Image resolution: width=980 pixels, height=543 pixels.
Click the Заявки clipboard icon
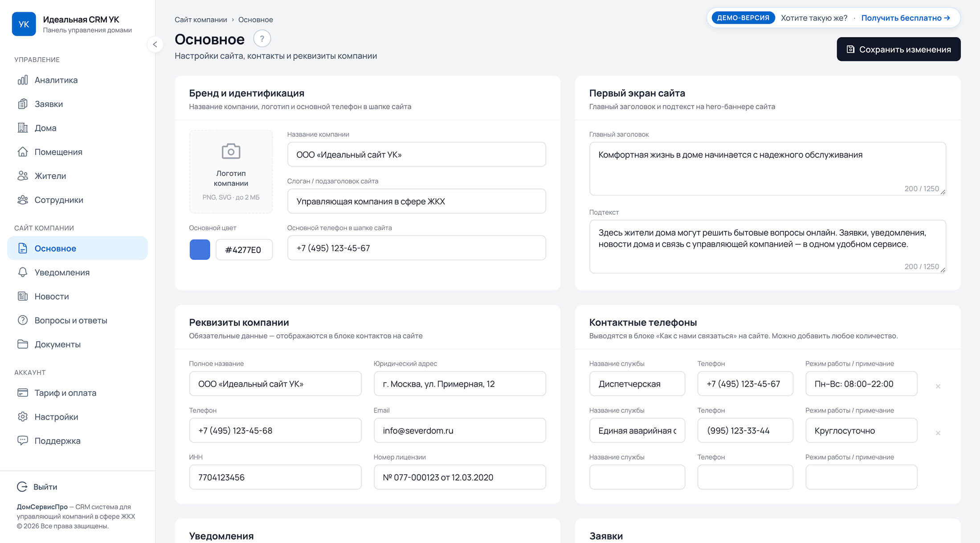coord(23,104)
